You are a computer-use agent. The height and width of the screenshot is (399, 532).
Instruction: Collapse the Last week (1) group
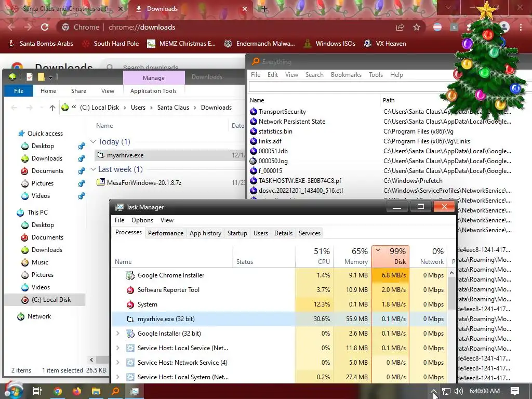(93, 169)
